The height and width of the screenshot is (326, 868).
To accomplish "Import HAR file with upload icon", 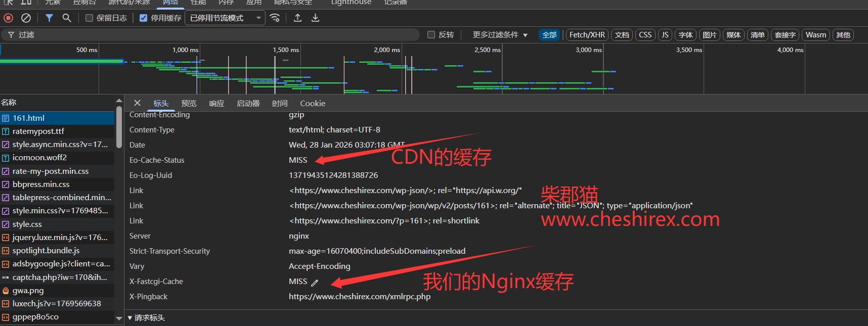I will (x=297, y=18).
